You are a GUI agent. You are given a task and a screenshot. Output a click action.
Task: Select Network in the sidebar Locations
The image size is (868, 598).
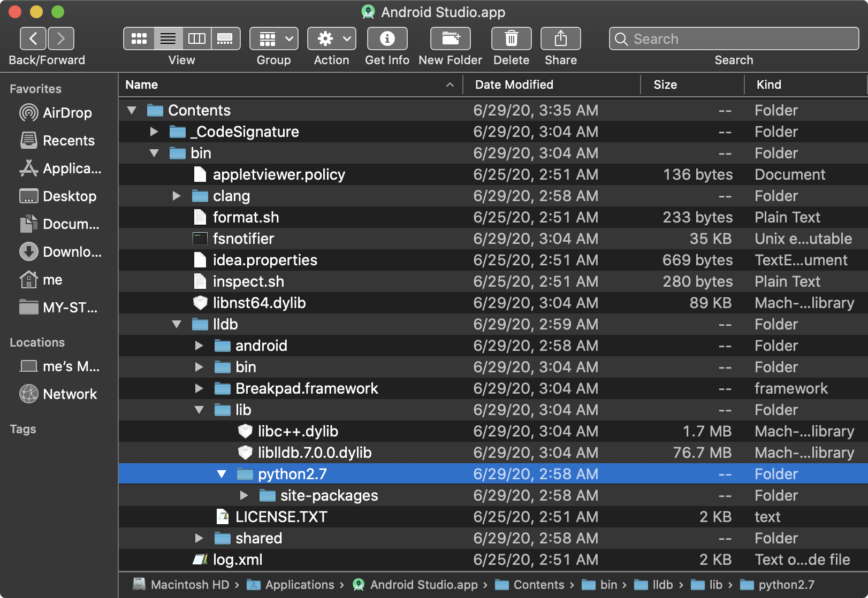tap(70, 394)
